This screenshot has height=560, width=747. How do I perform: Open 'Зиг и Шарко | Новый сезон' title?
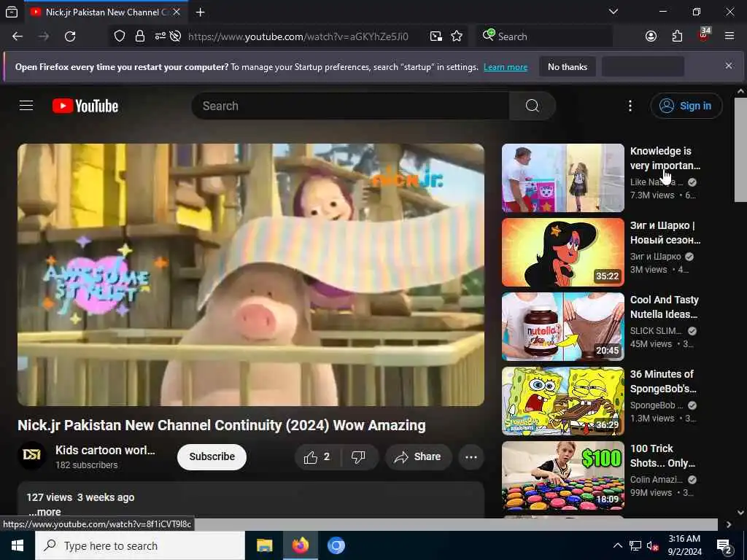(665, 233)
